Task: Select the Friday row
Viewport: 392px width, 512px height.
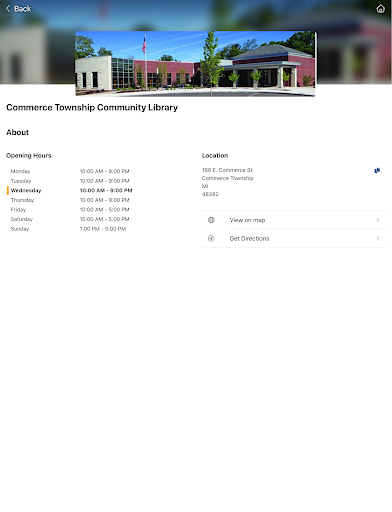Action: tap(70, 210)
